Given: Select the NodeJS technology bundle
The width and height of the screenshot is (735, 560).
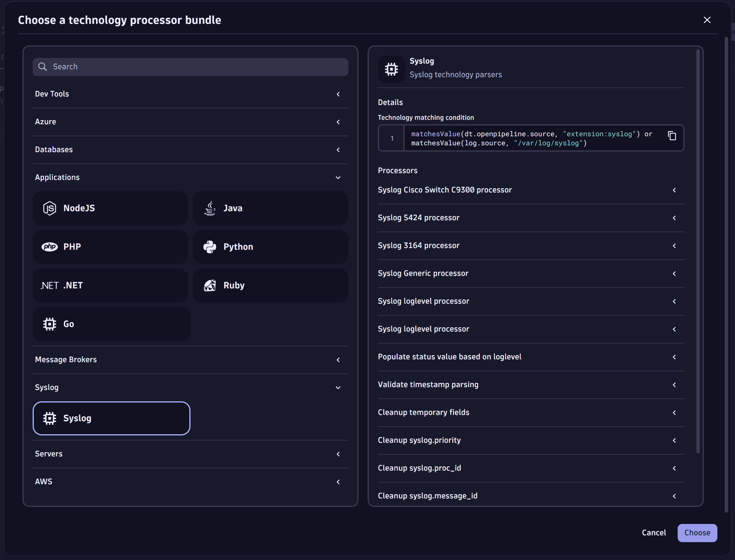Looking at the screenshot, I should tap(110, 208).
